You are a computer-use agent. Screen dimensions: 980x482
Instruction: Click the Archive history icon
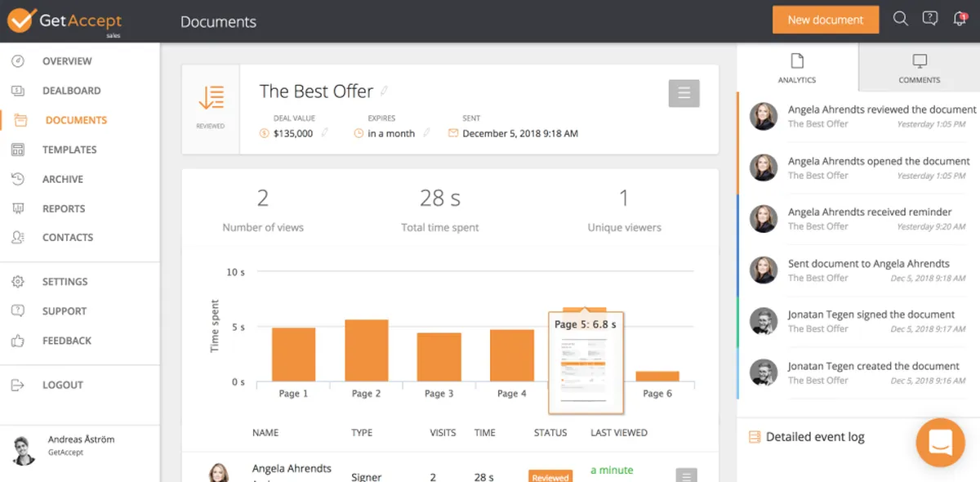pyautogui.click(x=18, y=179)
